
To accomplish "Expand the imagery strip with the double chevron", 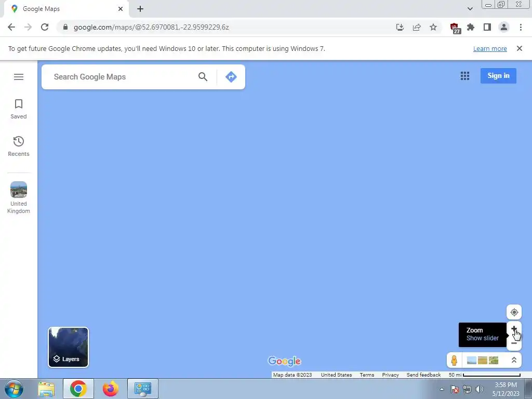I will tap(514, 360).
